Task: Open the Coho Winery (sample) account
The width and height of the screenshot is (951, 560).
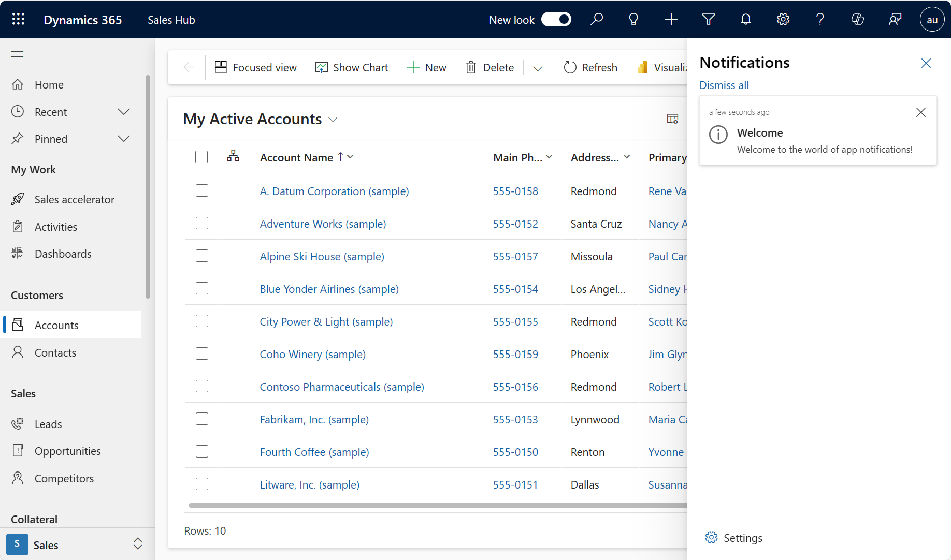Action: click(x=312, y=354)
